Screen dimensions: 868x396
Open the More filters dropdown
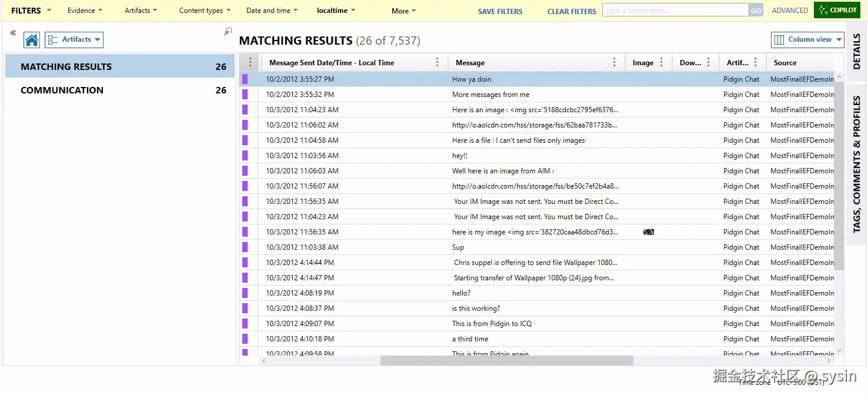pyautogui.click(x=403, y=11)
